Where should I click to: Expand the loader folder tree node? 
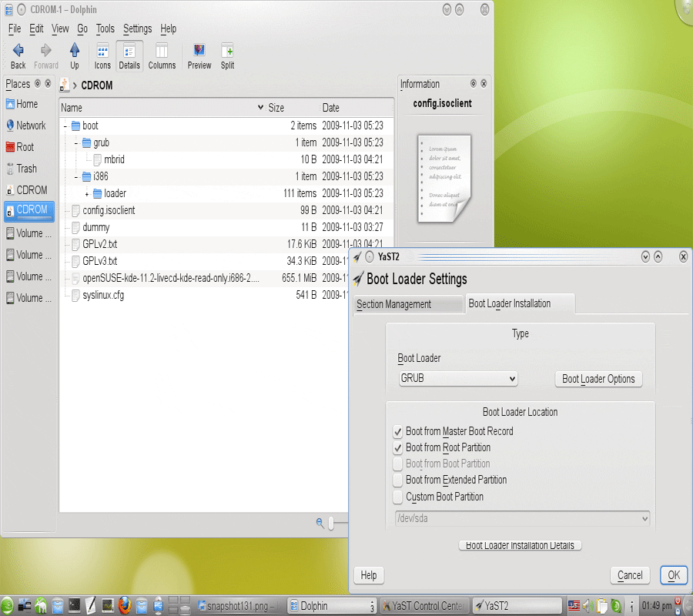(x=87, y=194)
